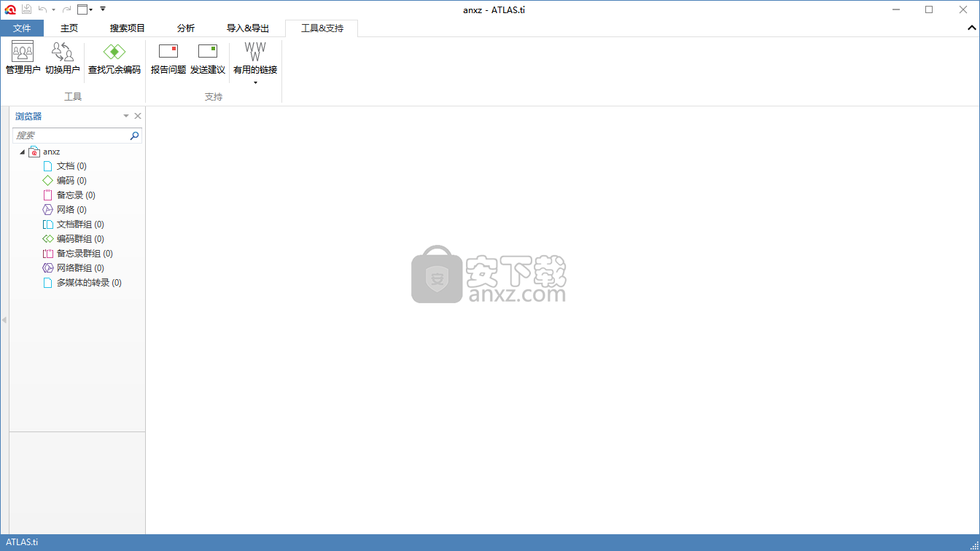Select 多媒体的转录 (0) in the tree
This screenshot has height=551, width=980.
pos(89,283)
